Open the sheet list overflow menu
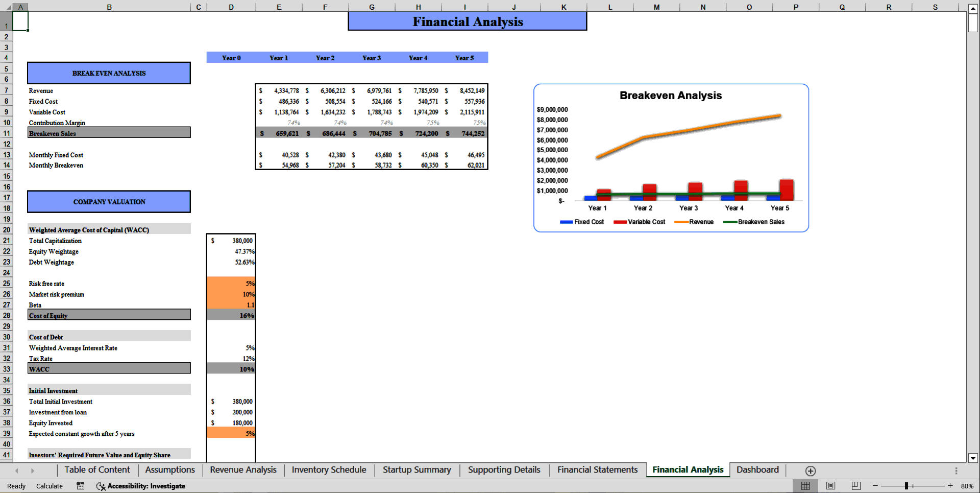Image resolution: width=980 pixels, height=493 pixels. tap(957, 470)
